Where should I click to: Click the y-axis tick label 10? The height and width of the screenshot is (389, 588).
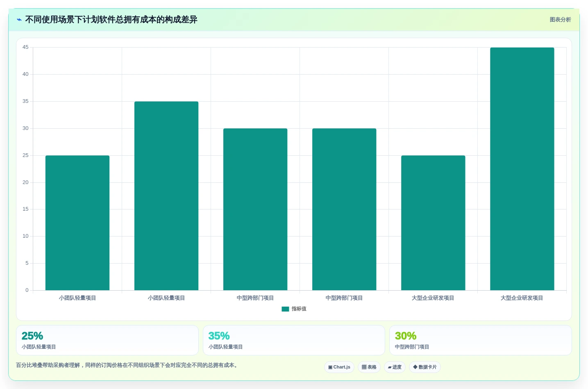point(25,236)
